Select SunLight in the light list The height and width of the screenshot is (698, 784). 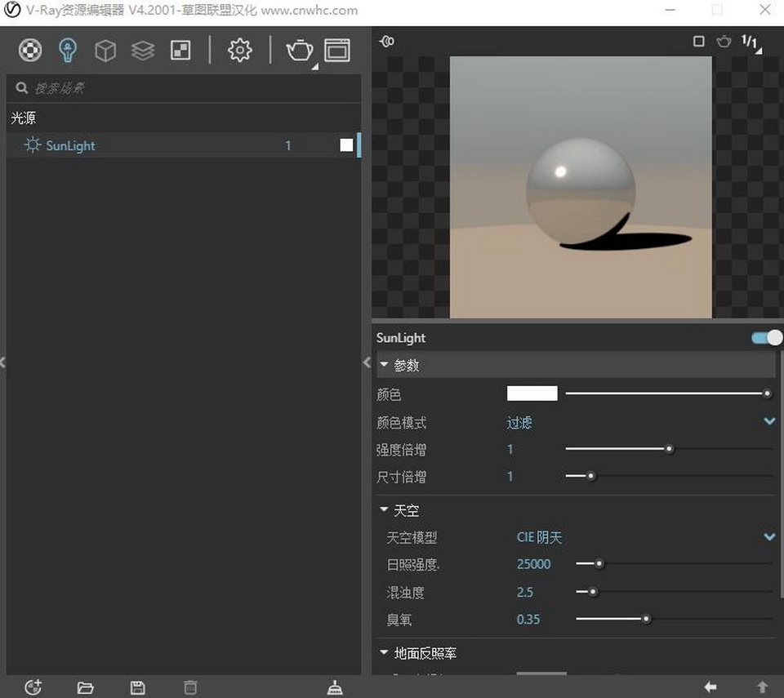pyautogui.click(x=70, y=146)
